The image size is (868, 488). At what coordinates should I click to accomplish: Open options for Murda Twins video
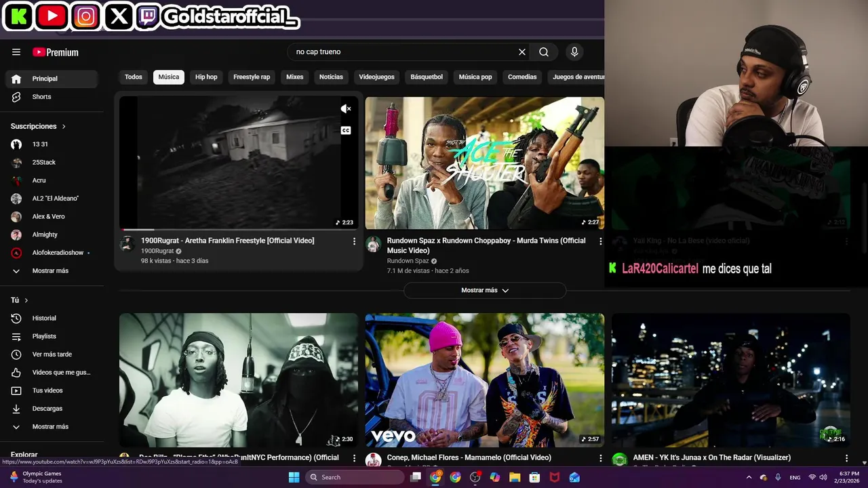click(600, 241)
